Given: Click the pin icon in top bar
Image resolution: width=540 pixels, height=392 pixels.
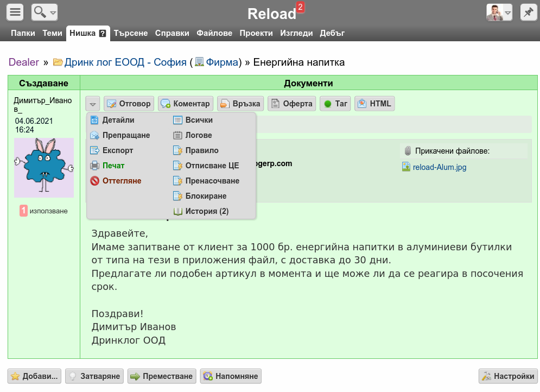Looking at the screenshot, I should point(528,12).
